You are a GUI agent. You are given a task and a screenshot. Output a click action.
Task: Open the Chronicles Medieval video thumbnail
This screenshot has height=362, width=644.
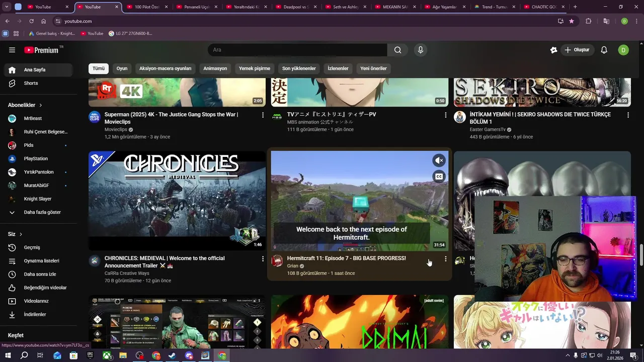pyautogui.click(x=177, y=201)
